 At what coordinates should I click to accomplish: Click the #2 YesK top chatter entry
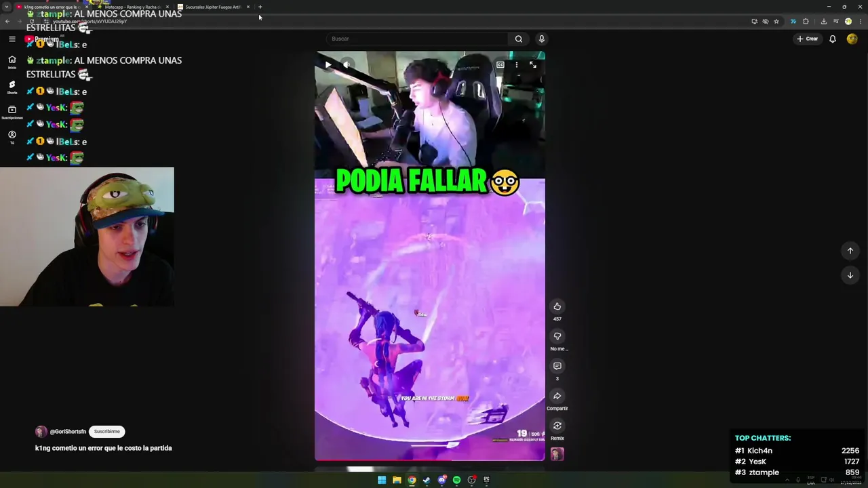point(797,462)
